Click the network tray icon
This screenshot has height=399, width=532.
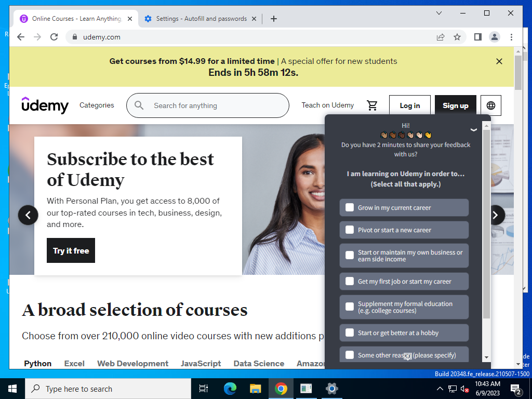pyautogui.click(x=453, y=389)
